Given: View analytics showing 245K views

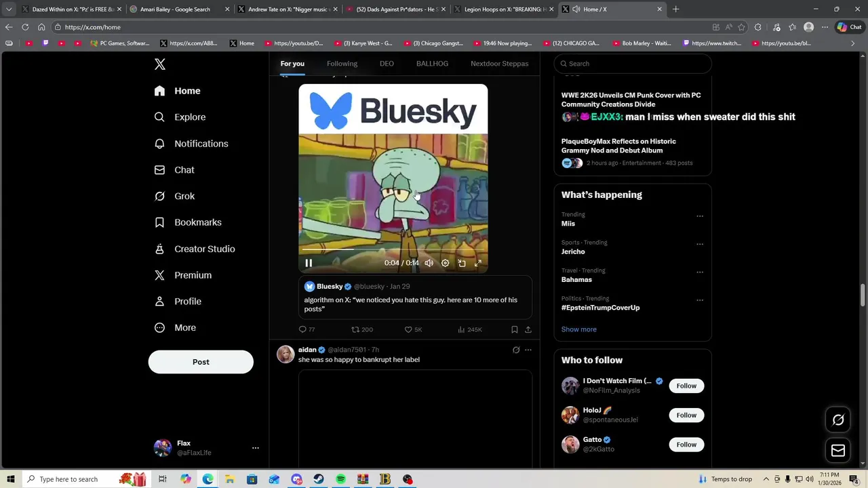Looking at the screenshot, I should coord(470,329).
